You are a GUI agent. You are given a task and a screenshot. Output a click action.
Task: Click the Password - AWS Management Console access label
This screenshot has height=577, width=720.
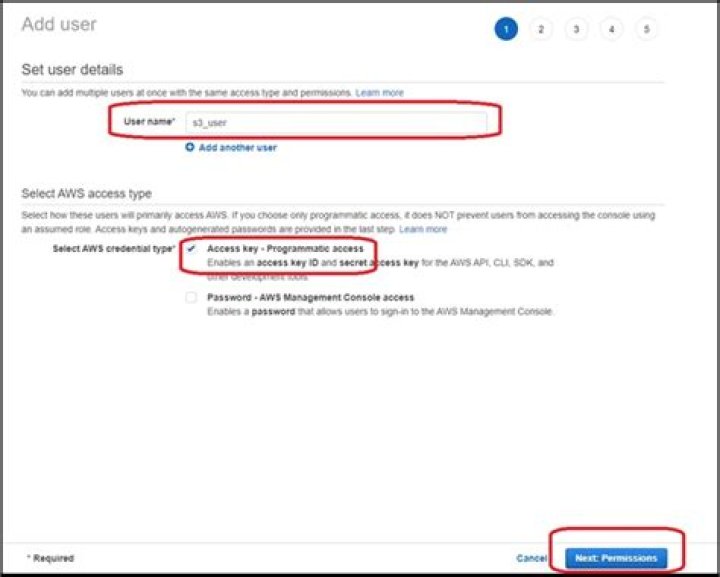pyautogui.click(x=310, y=298)
